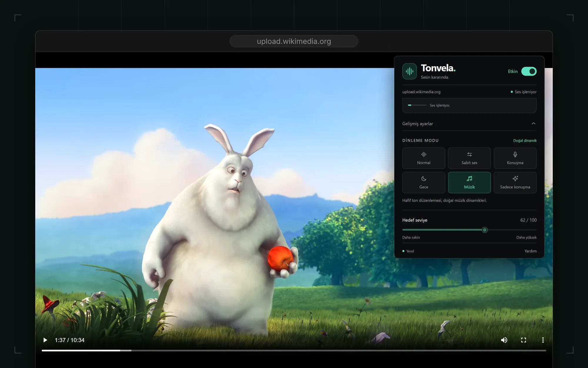Mute the video volume speaker icon
Screen dimensions: 588x368
click(504, 340)
